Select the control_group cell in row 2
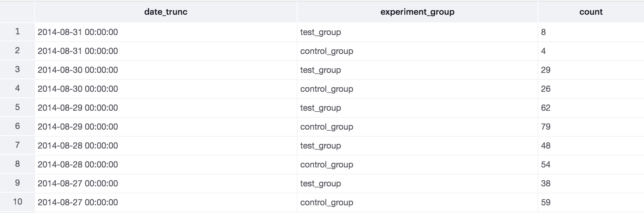 (x=327, y=51)
